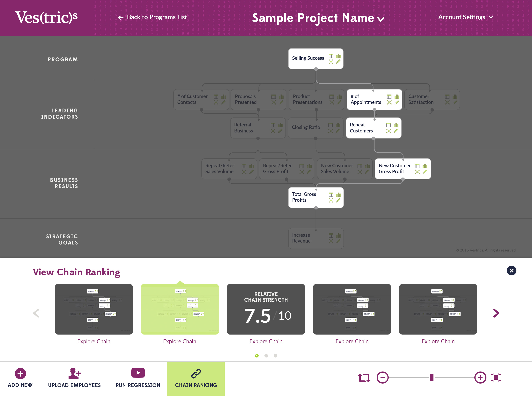The image size is (532, 396).
Task: Click bar chart icon on Selling Success node
Action: click(338, 56)
